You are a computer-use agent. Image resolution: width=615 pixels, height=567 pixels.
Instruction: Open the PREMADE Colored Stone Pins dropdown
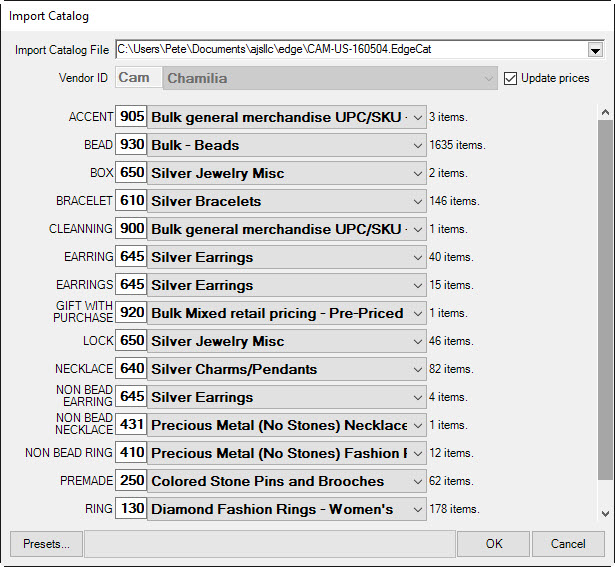(418, 481)
